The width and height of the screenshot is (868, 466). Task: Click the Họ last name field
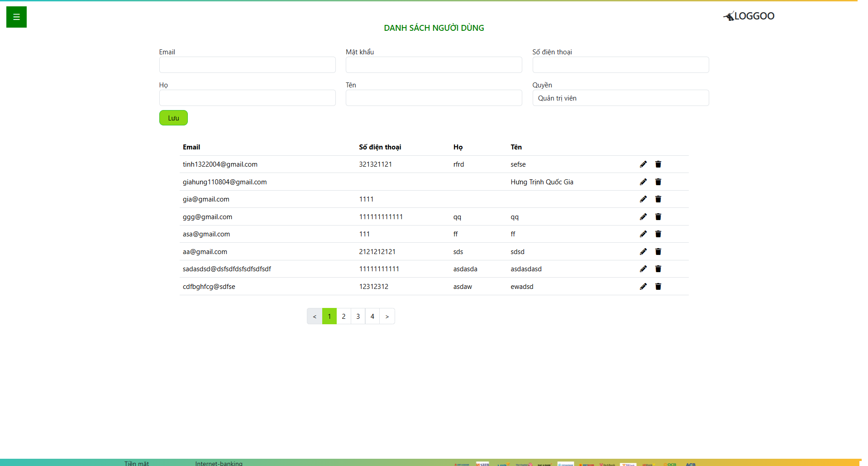coord(247,98)
